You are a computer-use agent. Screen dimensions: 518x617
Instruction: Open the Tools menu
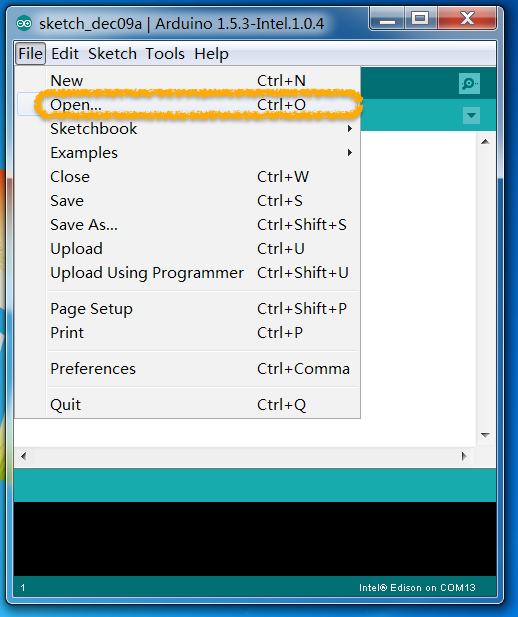point(165,54)
